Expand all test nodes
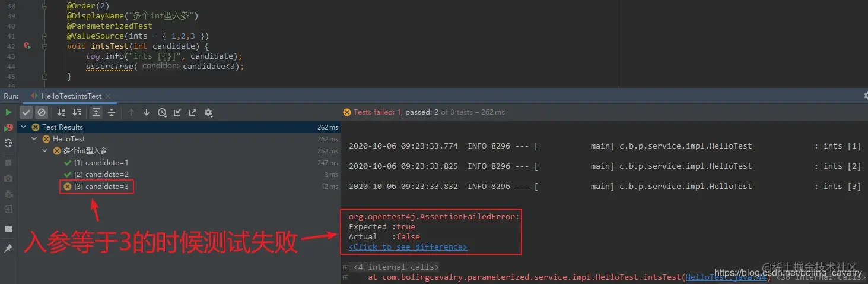The image size is (868, 284). [96, 112]
